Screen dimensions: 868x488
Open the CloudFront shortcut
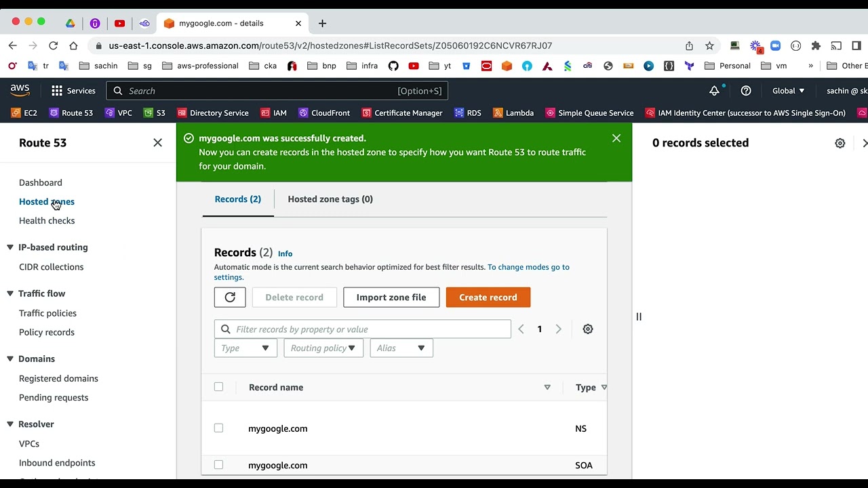(x=324, y=113)
